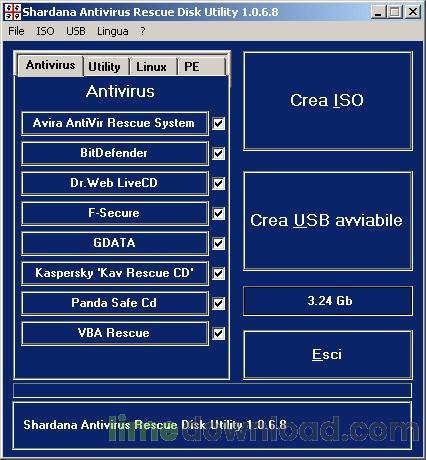Disable the GDATA checkbox
The width and height of the screenshot is (426, 460).
(x=219, y=243)
